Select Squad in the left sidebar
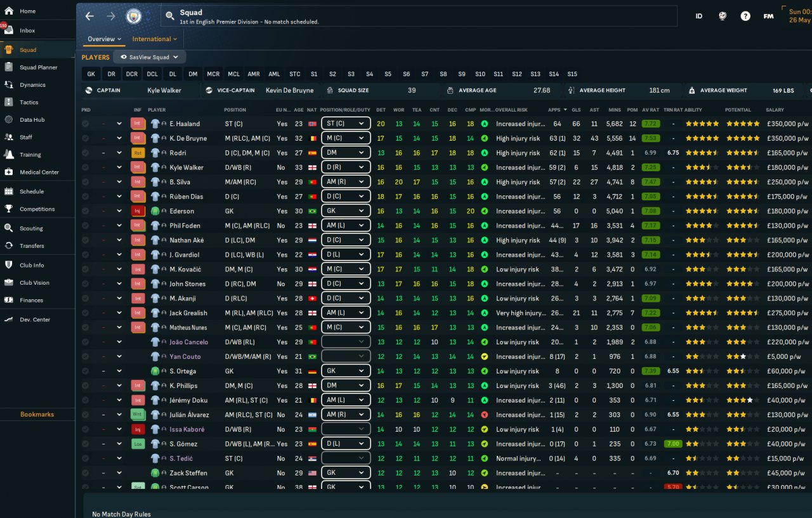This screenshot has height=518, width=812. 37,50
